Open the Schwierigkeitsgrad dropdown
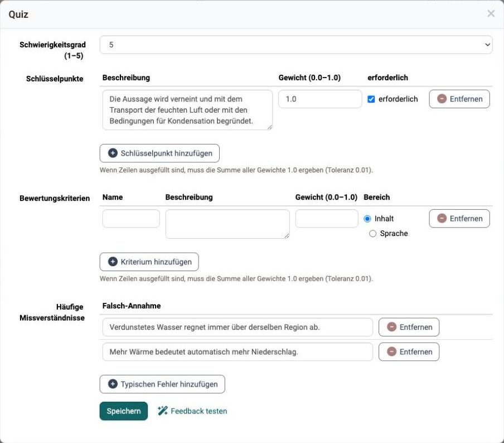 click(295, 45)
